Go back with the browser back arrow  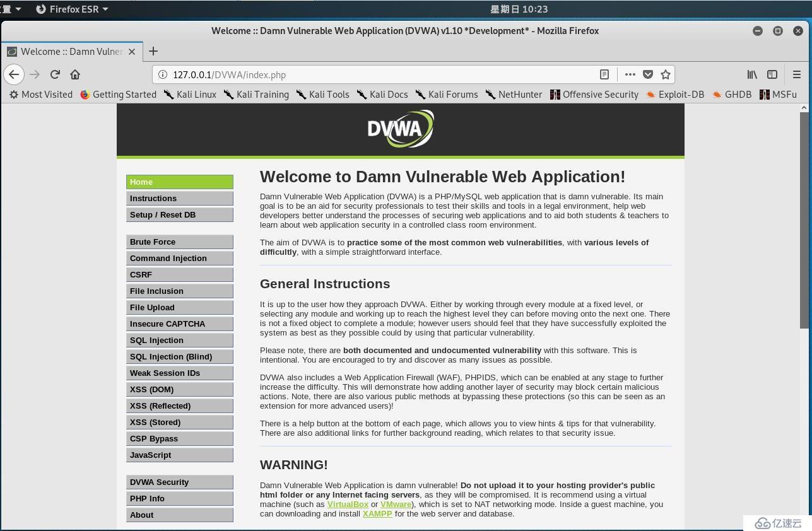click(14, 74)
